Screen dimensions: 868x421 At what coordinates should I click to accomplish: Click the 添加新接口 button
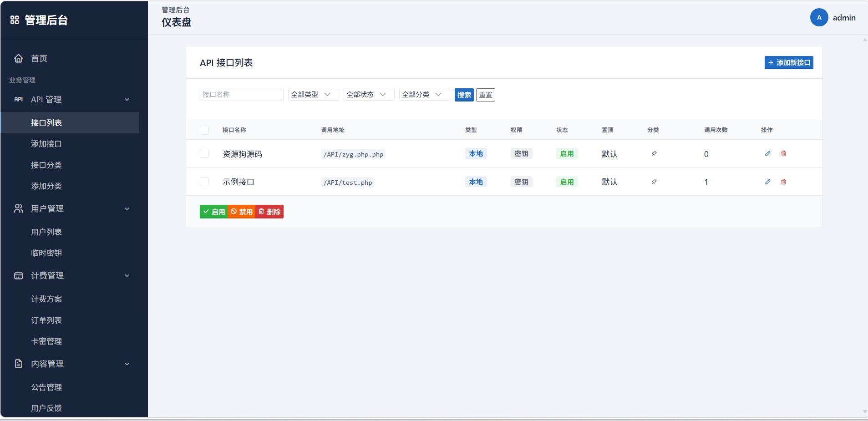(789, 63)
